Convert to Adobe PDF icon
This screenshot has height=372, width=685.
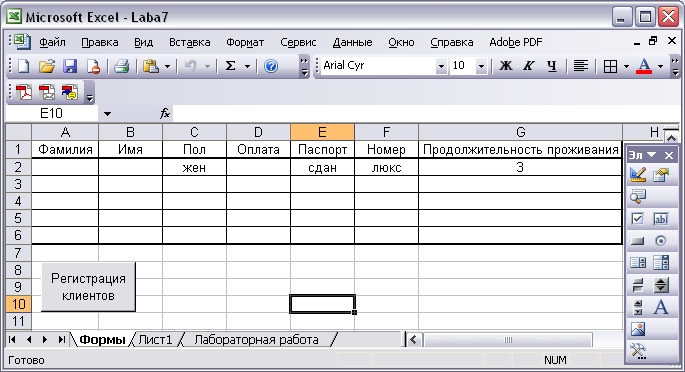tap(24, 93)
